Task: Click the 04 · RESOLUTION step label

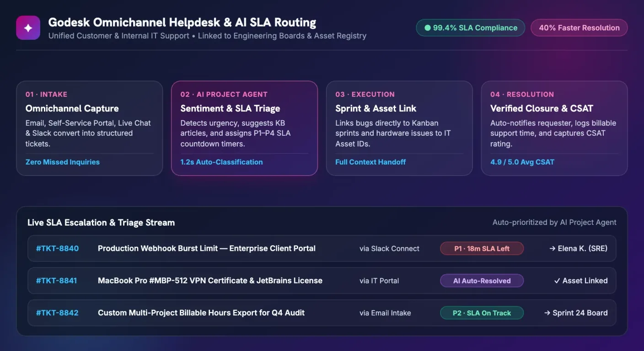Action: [522, 94]
